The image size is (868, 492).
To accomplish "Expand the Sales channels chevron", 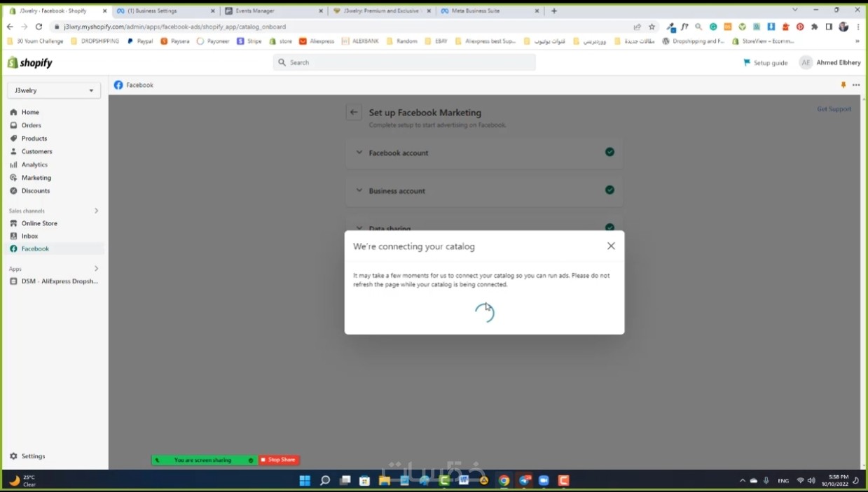I will tap(96, 211).
